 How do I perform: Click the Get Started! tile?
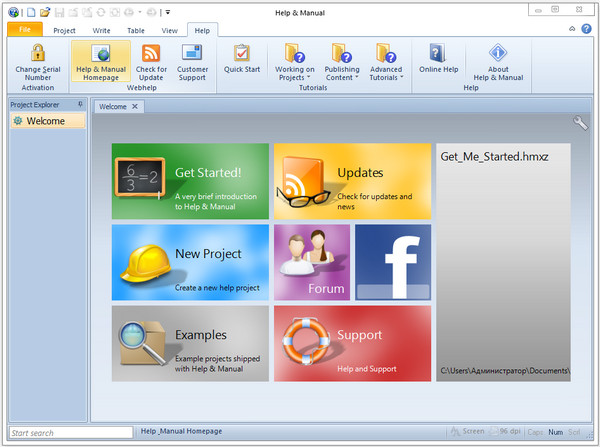pos(190,181)
